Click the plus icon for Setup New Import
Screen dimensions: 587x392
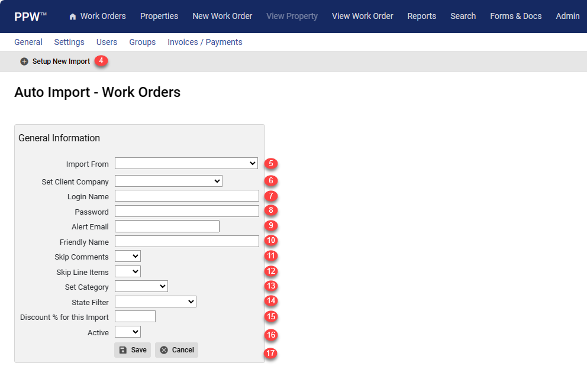click(x=24, y=61)
